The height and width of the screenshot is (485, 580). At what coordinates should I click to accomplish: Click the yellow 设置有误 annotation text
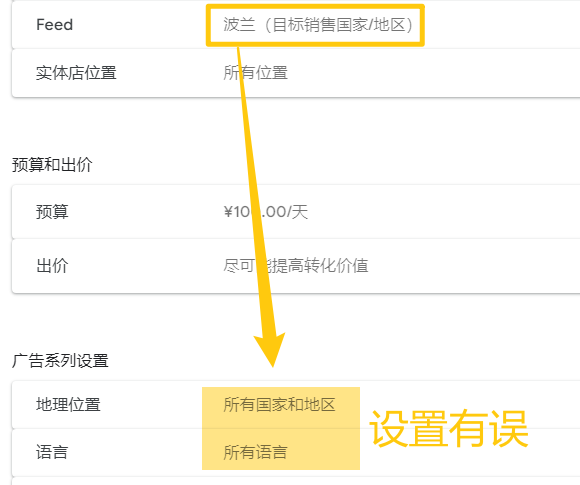tap(448, 428)
